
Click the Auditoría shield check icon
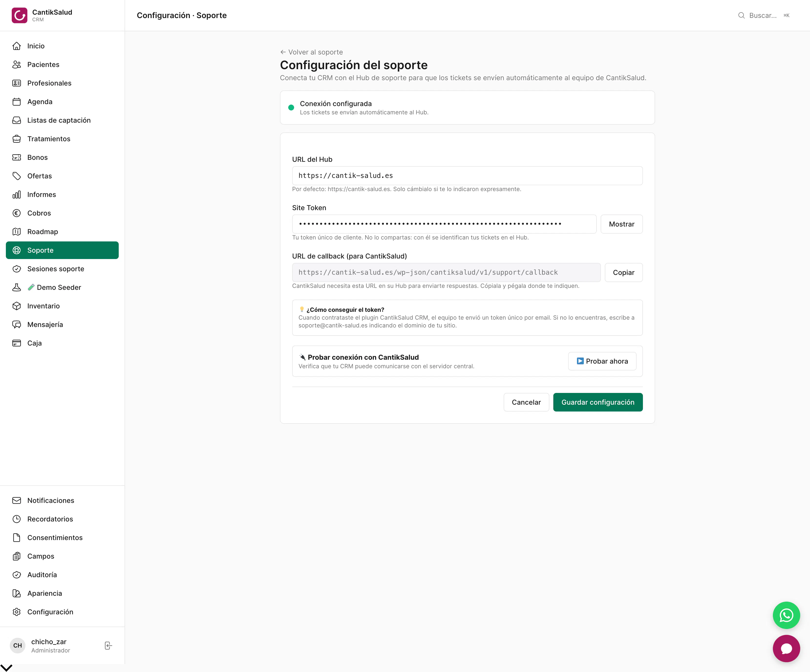(x=17, y=575)
